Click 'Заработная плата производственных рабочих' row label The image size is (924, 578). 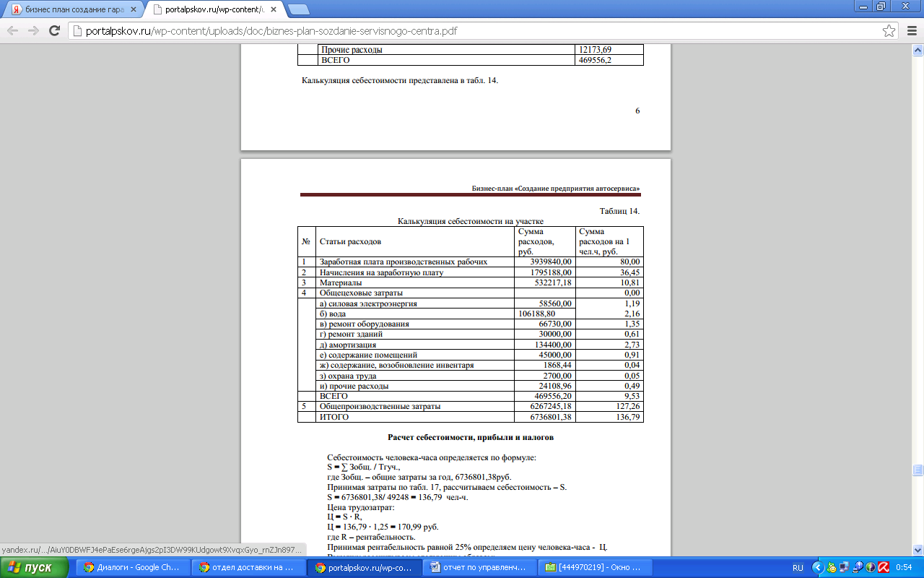pyautogui.click(x=404, y=262)
